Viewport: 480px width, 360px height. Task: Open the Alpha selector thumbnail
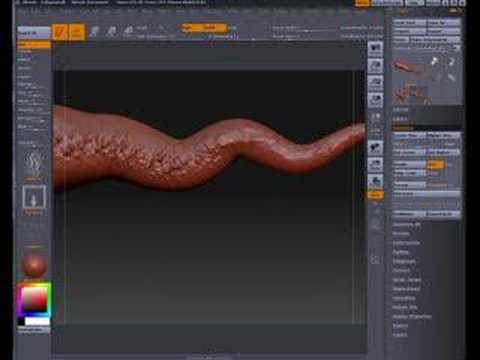tap(34, 197)
